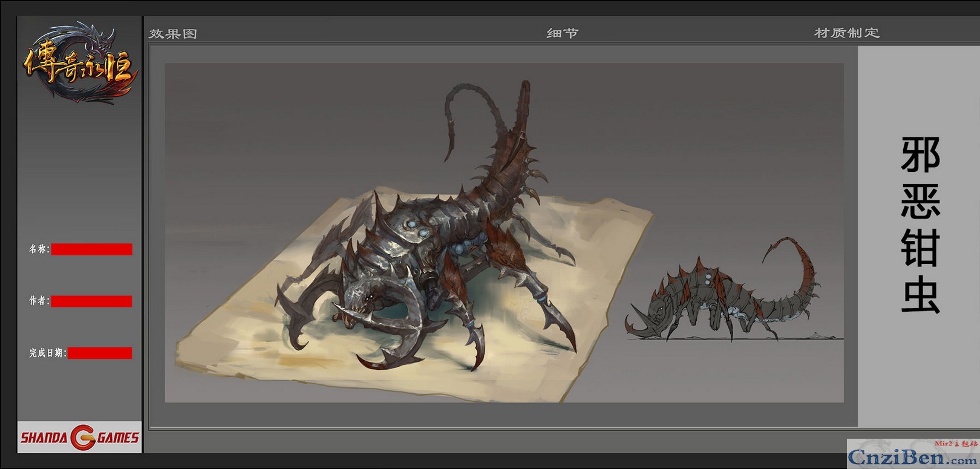Click the 作者 label text
The image size is (980, 469).
coord(39,301)
